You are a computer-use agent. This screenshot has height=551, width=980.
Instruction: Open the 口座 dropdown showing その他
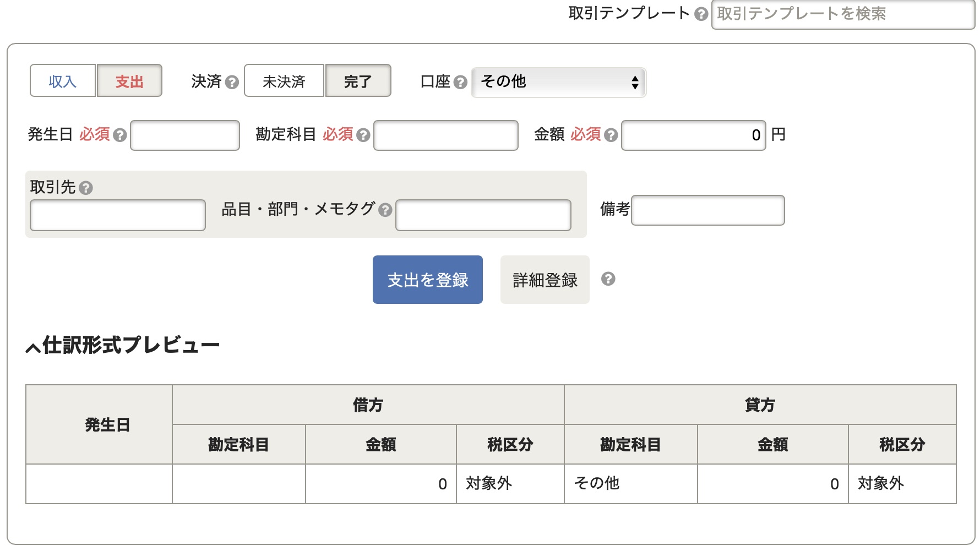point(558,83)
